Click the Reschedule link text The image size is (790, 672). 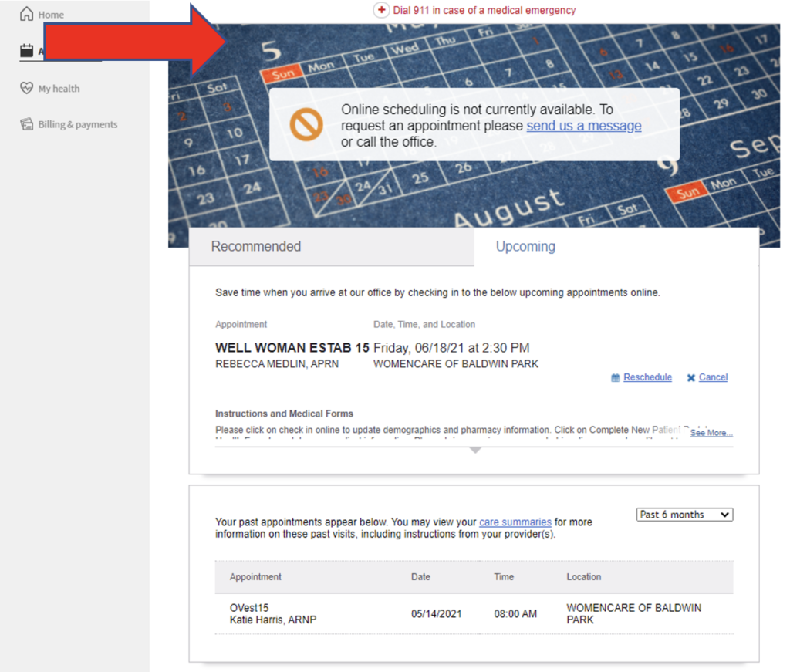click(x=647, y=377)
